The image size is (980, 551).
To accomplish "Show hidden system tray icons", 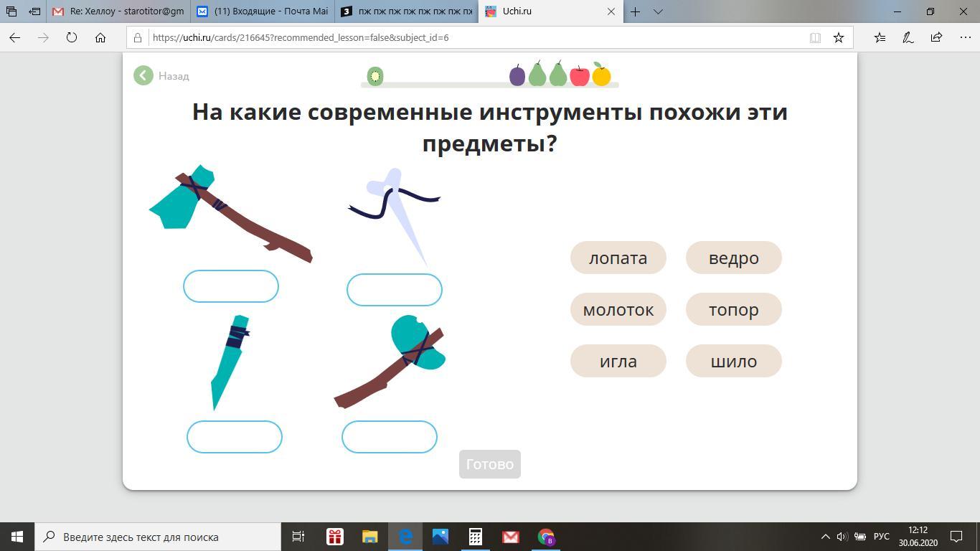I will pyautogui.click(x=825, y=537).
